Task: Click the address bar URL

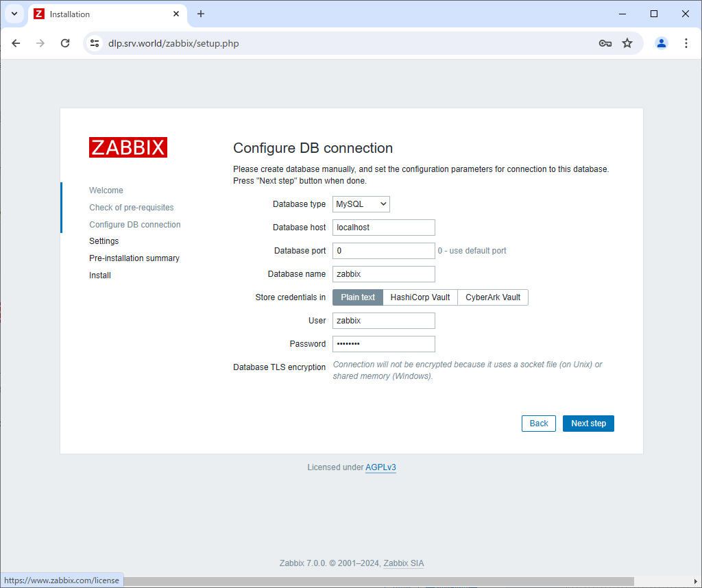Action: click(x=173, y=43)
